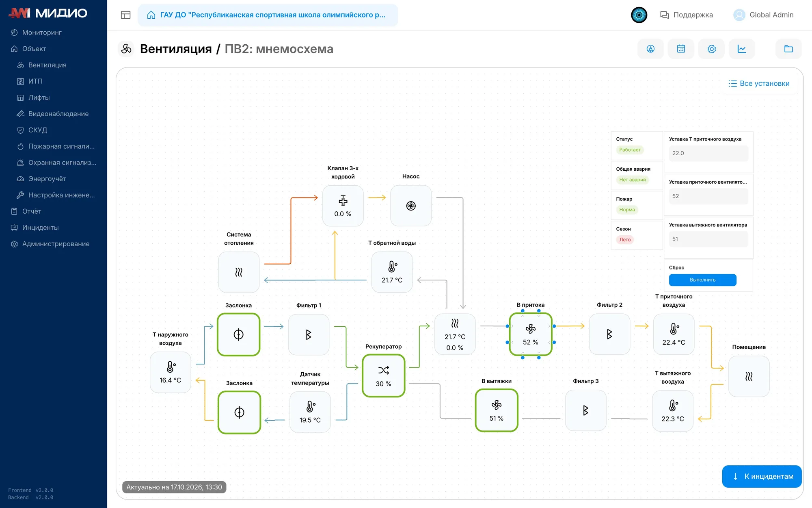Image resolution: width=812 pixels, height=508 pixels.
Task: Click the automatic mode icon in toolbar
Action: 650,49
